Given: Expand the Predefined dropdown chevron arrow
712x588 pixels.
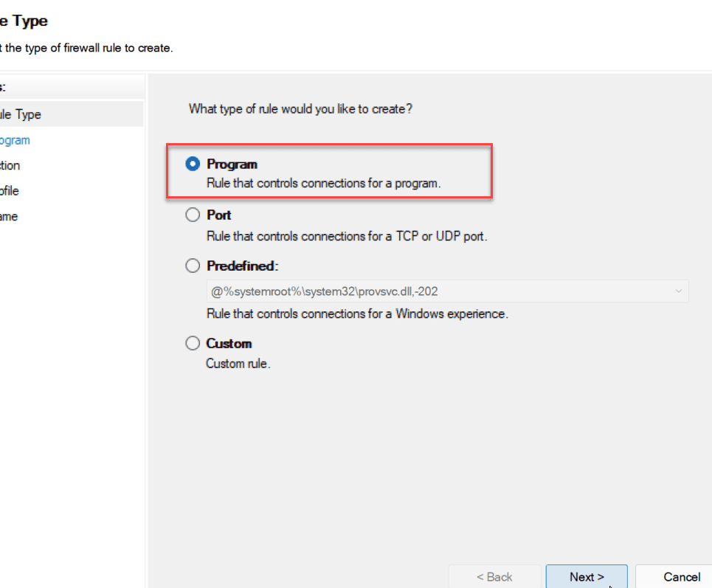Looking at the screenshot, I should (679, 291).
